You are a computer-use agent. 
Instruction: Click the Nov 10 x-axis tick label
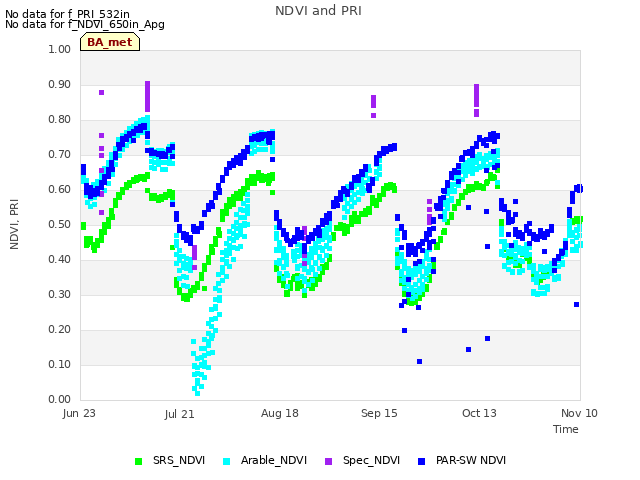click(579, 413)
